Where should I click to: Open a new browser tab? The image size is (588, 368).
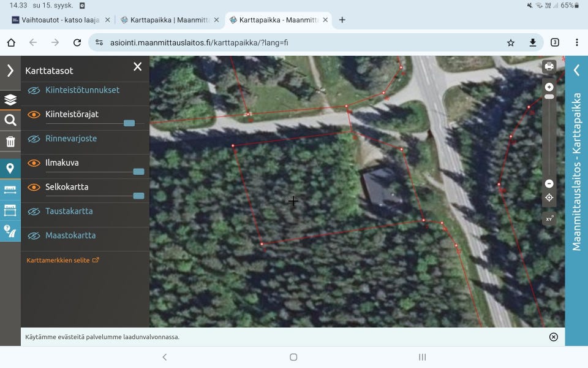pyautogui.click(x=342, y=20)
